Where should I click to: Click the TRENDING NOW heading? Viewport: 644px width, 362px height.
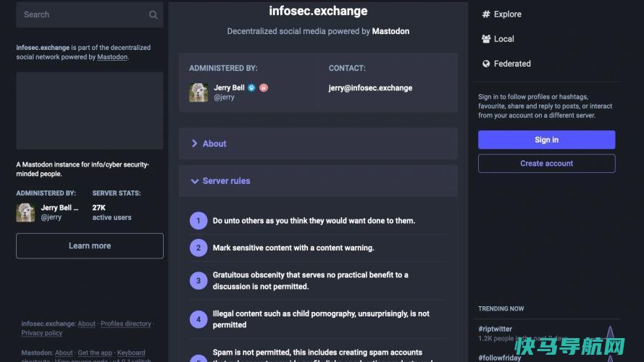[x=501, y=308]
